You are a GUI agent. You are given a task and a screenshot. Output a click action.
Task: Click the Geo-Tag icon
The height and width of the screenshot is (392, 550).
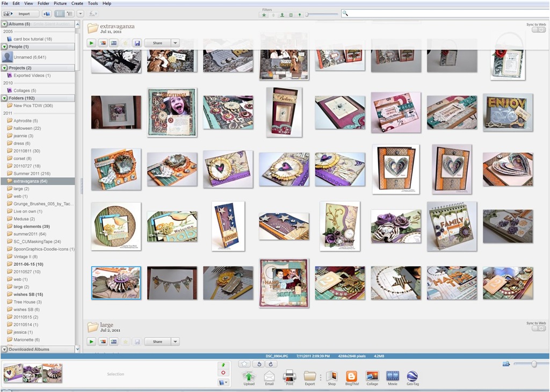412,379
